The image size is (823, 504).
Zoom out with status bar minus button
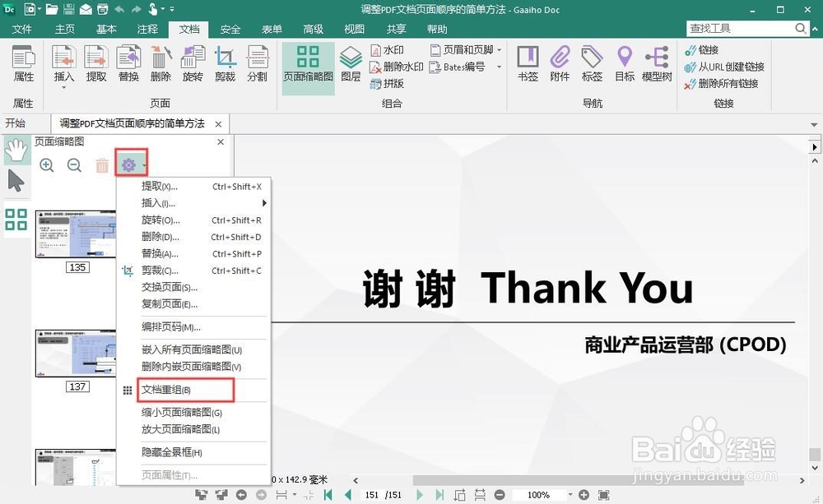[x=500, y=495]
